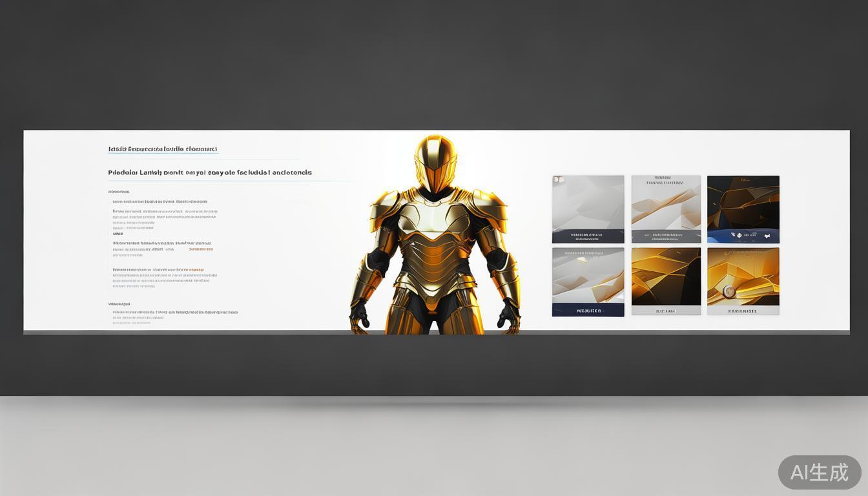
Task: Open the blue underlined heading at top left
Action: pyautogui.click(x=163, y=149)
